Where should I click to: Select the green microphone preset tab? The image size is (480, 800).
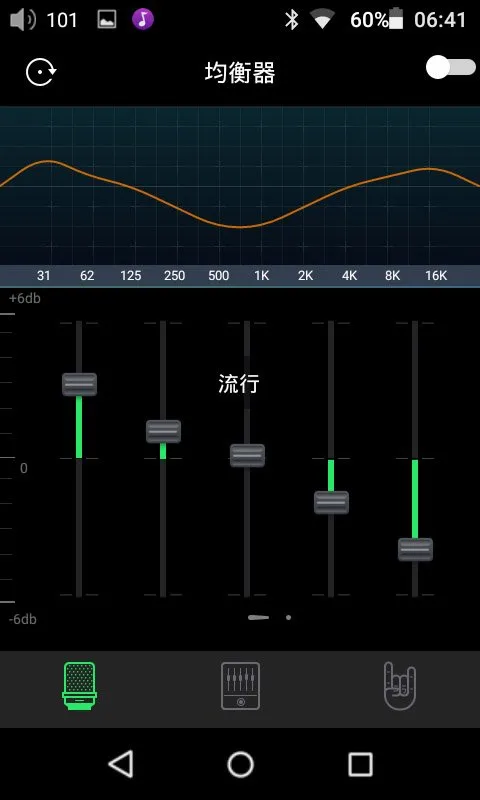tap(80, 686)
